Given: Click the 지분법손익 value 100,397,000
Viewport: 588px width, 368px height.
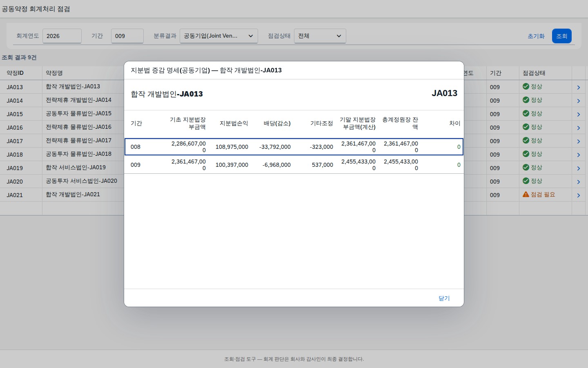Looking at the screenshot, I should point(232,165).
